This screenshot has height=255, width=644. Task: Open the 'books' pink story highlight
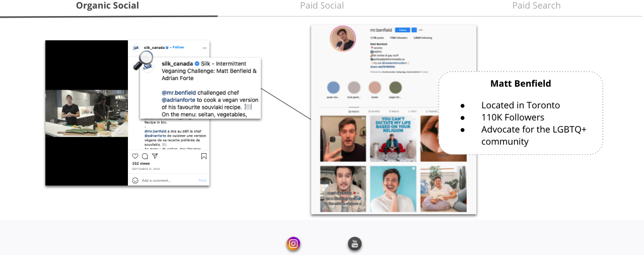click(x=375, y=87)
